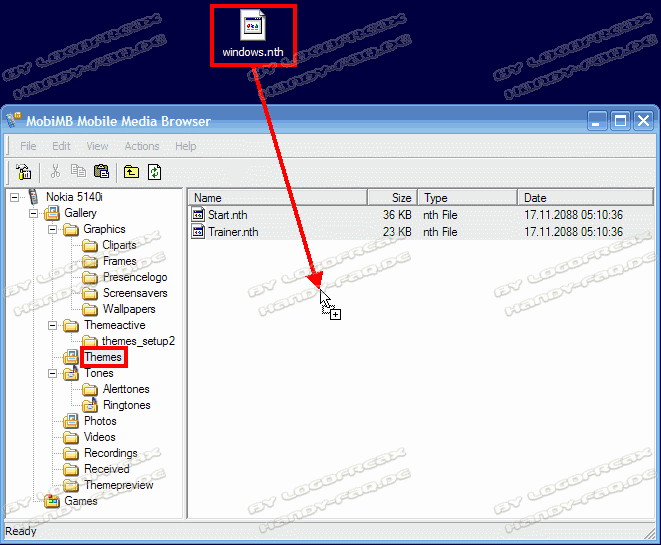Click the 23 KB size cell

coord(397,232)
